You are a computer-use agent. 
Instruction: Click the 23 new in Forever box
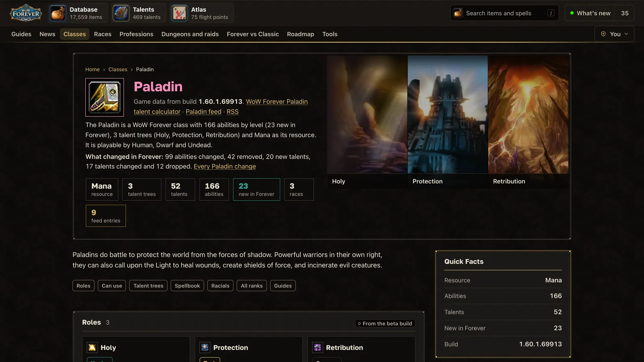(256, 189)
